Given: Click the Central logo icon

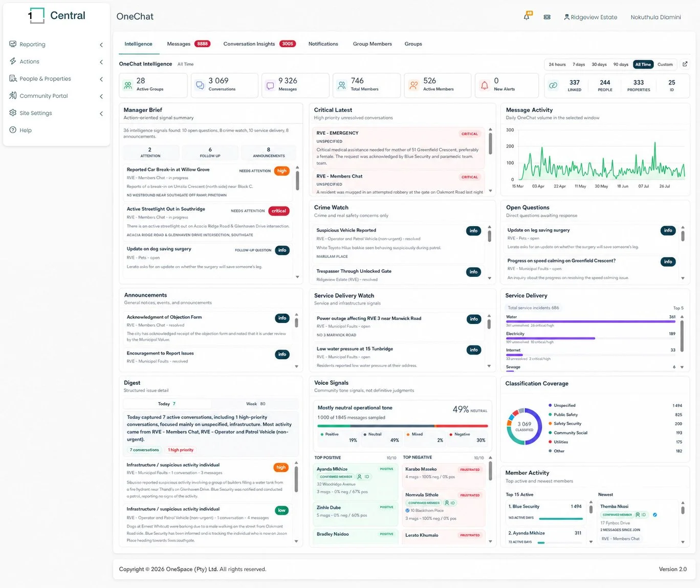Looking at the screenshot, I should pyautogui.click(x=36, y=16).
